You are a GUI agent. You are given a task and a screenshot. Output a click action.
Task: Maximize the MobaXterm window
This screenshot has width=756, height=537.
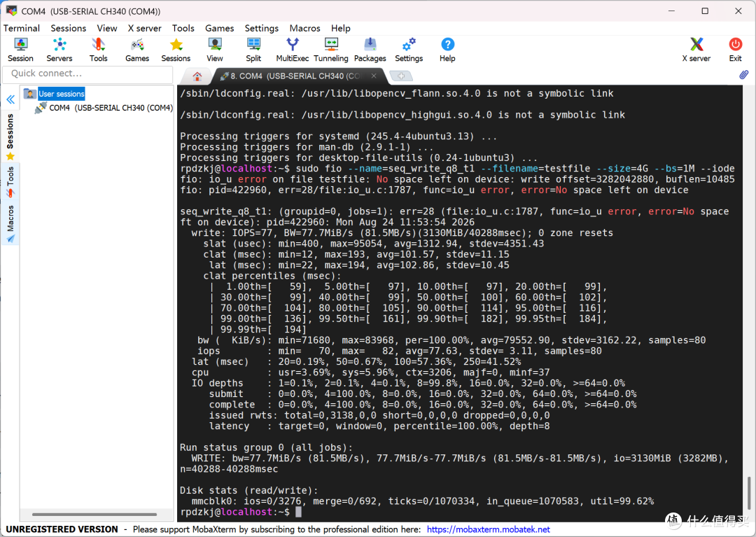click(705, 11)
